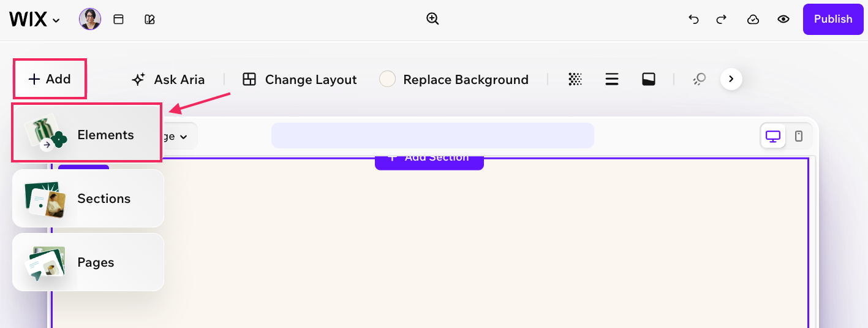
Task: Select the dotted pattern overlay icon
Action: pos(575,79)
